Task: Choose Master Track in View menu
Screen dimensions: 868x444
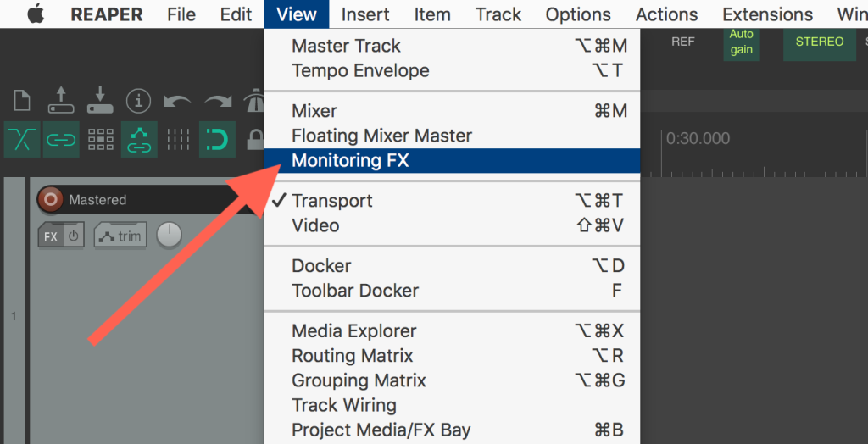Action: click(x=453, y=46)
